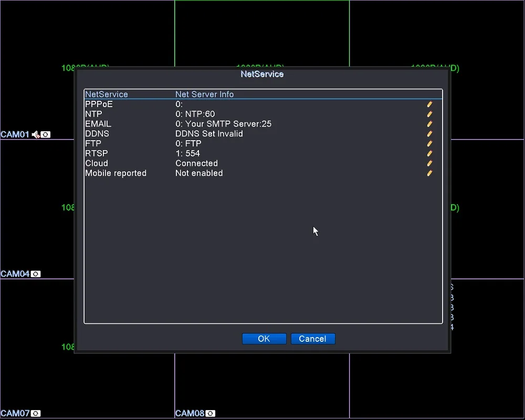Edit the RTSP service pencil icon
The width and height of the screenshot is (525, 420).
point(429,153)
